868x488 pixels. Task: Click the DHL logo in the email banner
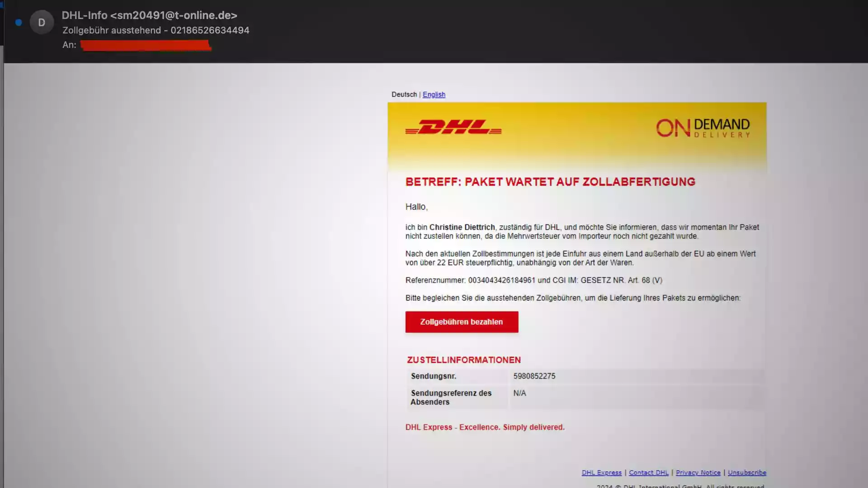click(x=453, y=127)
